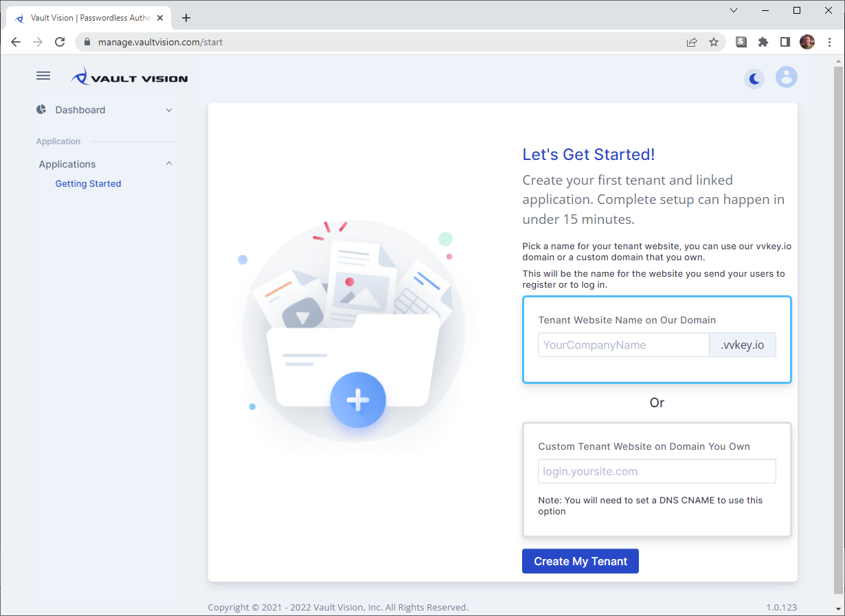The width and height of the screenshot is (845, 616).
Task: Reload the page with refresh icon
Action: 60,42
